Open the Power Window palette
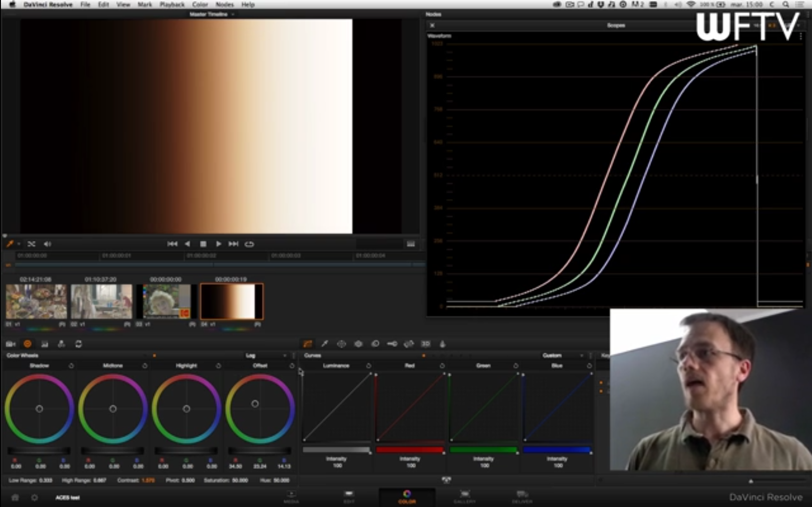 [x=342, y=344]
